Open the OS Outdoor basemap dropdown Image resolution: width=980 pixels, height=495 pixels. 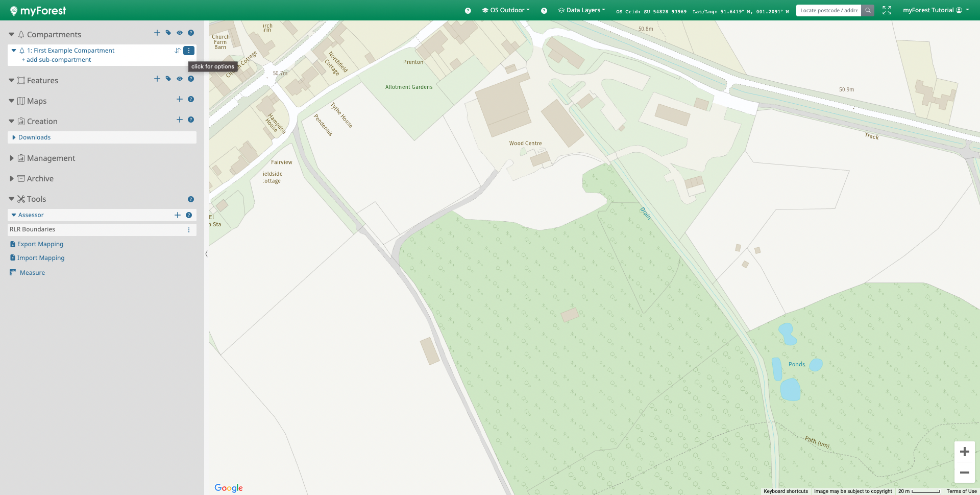click(x=506, y=10)
